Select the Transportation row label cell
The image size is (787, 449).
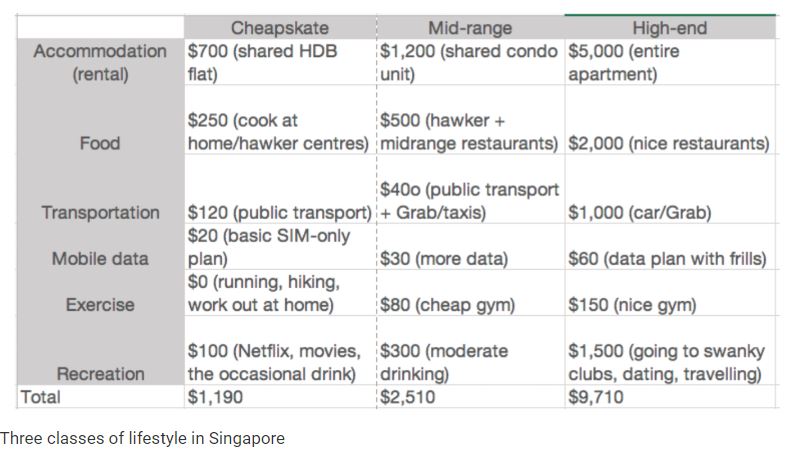tap(100, 189)
